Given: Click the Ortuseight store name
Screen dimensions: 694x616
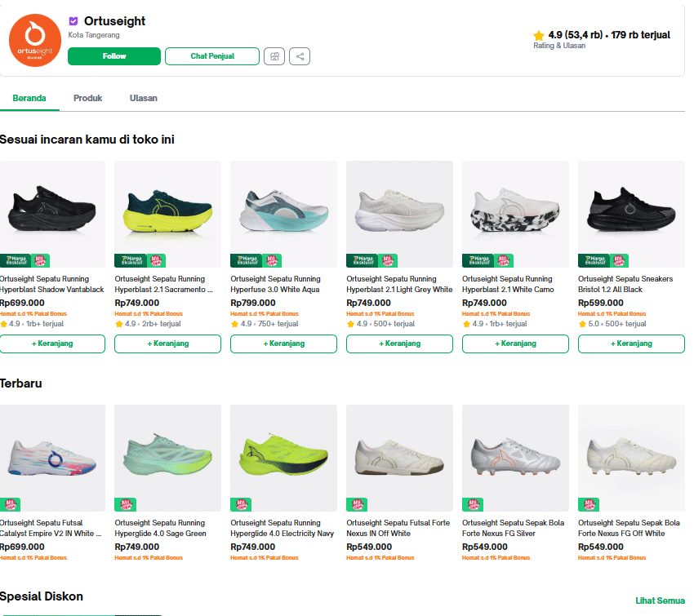Looking at the screenshot, I should pyautogui.click(x=114, y=20).
